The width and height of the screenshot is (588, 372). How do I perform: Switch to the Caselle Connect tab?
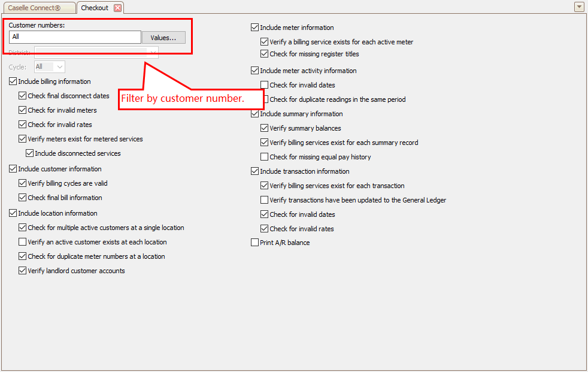pos(38,8)
